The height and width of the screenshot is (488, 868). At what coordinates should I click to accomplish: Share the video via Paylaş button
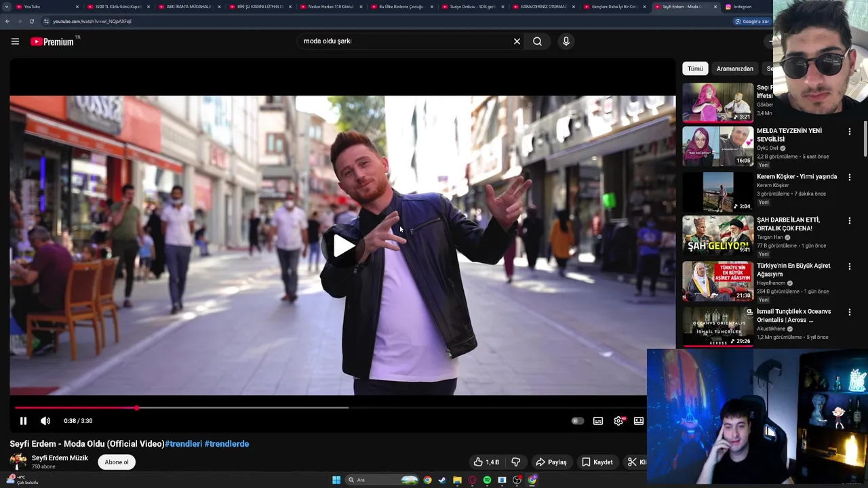tap(551, 462)
